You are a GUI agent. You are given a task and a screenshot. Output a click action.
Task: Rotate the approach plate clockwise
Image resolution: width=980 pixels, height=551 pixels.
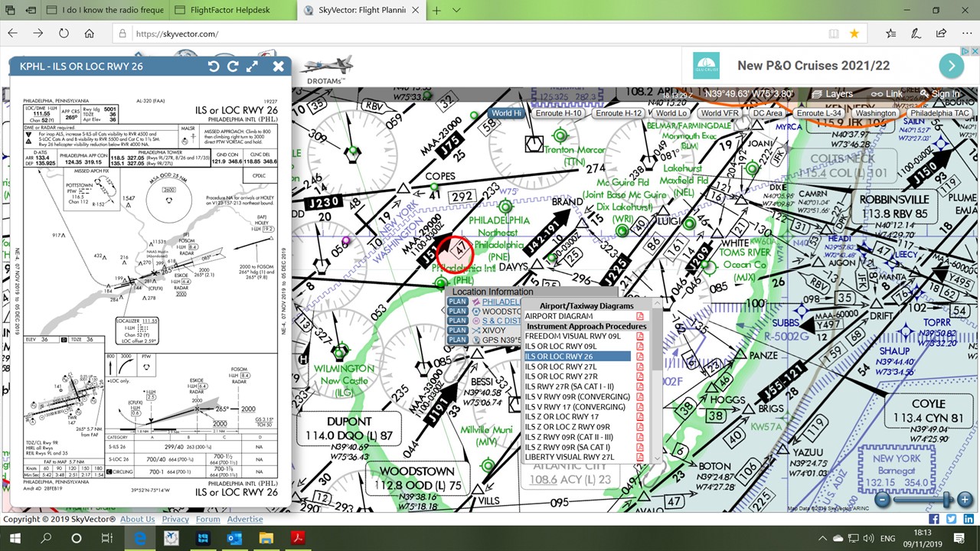point(233,67)
